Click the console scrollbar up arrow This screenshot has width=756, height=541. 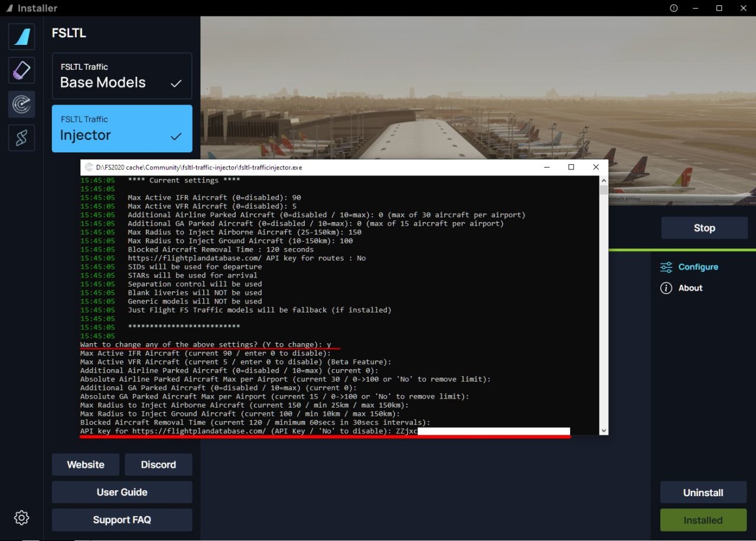(603, 180)
